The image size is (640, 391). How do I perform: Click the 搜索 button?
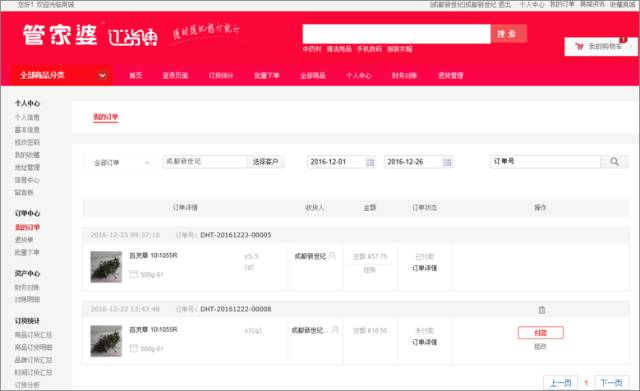point(508,34)
